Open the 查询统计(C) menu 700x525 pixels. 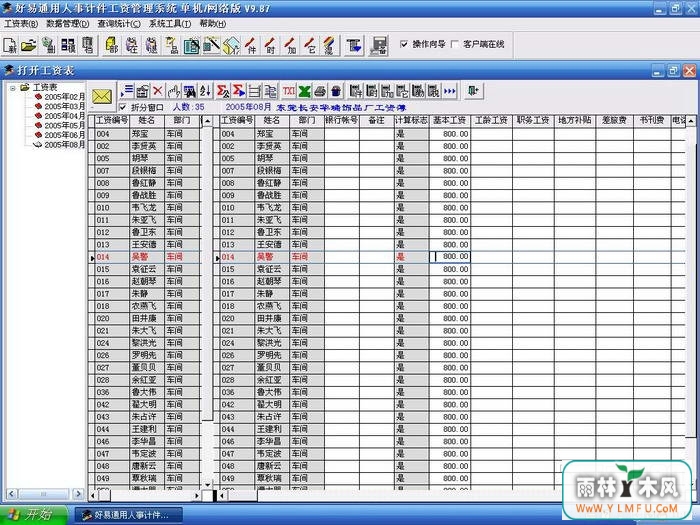[x=119, y=24]
